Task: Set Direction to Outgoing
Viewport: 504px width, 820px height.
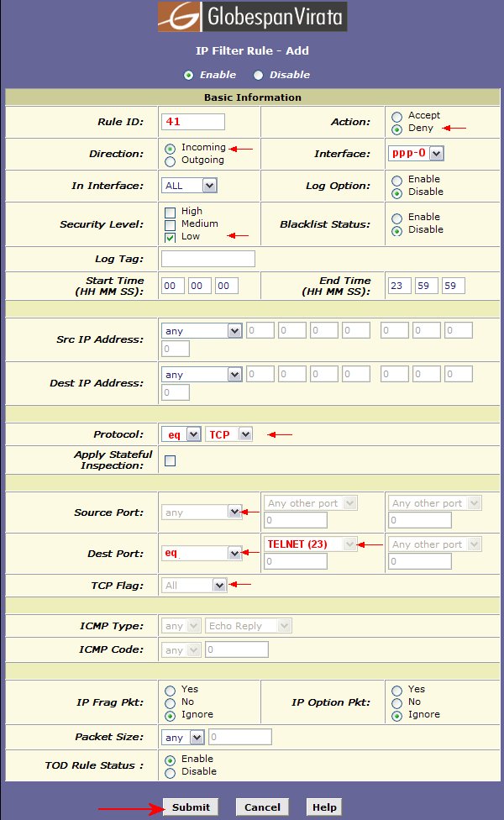Action: (x=170, y=161)
